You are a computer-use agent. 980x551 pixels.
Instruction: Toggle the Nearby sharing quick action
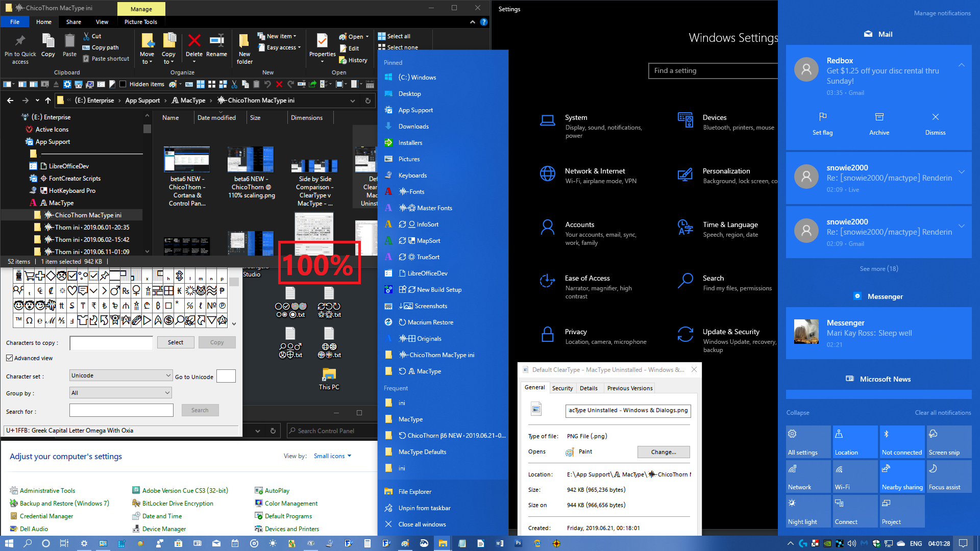901,477
